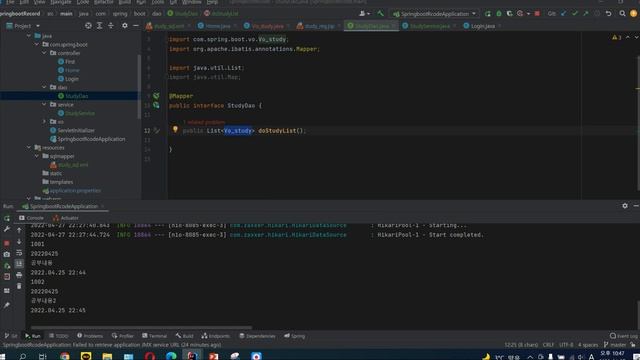Screen dimensions: 640x360
Task: Click the up arrow in console toolbar
Action: click(19, 230)
